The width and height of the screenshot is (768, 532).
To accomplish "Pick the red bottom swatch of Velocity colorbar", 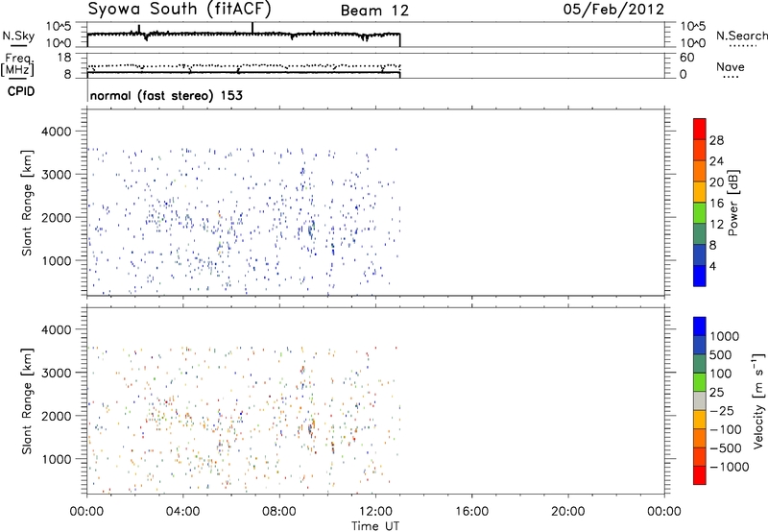I will click(x=700, y=475).
